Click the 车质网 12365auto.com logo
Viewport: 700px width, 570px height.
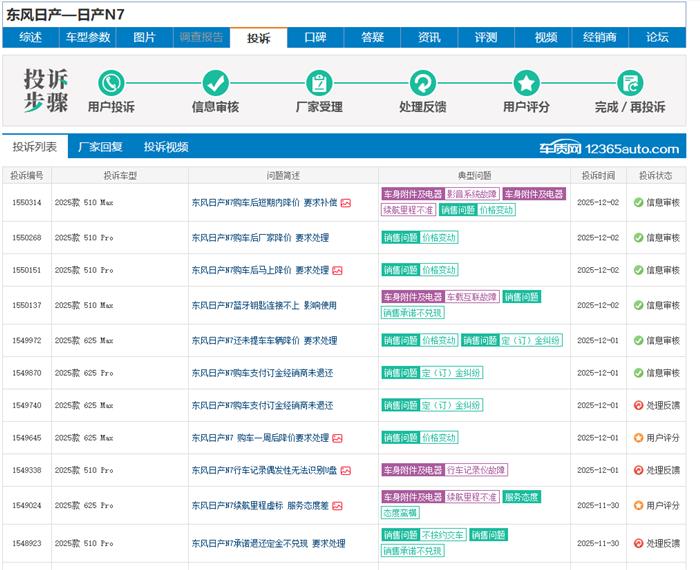point(610,148)
